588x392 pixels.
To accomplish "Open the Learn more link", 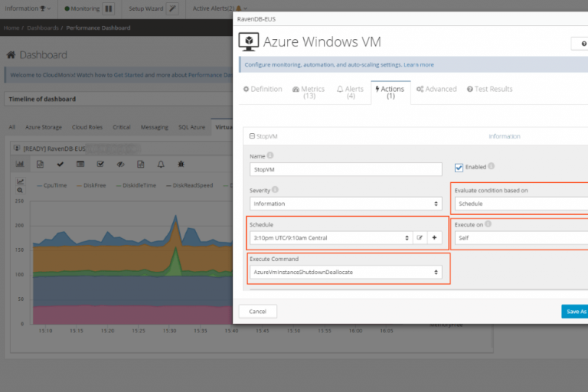I will (x=419, y=64).
